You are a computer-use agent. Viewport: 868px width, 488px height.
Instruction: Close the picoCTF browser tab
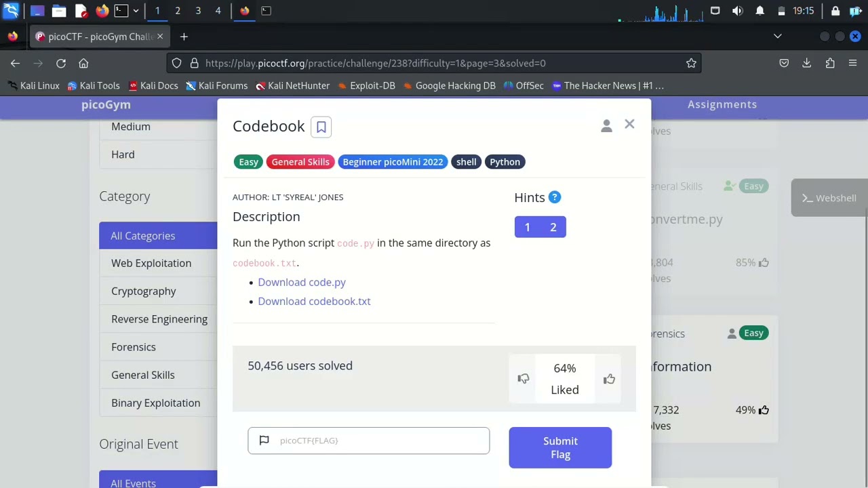pyautogui.click(x=160, y=37)
